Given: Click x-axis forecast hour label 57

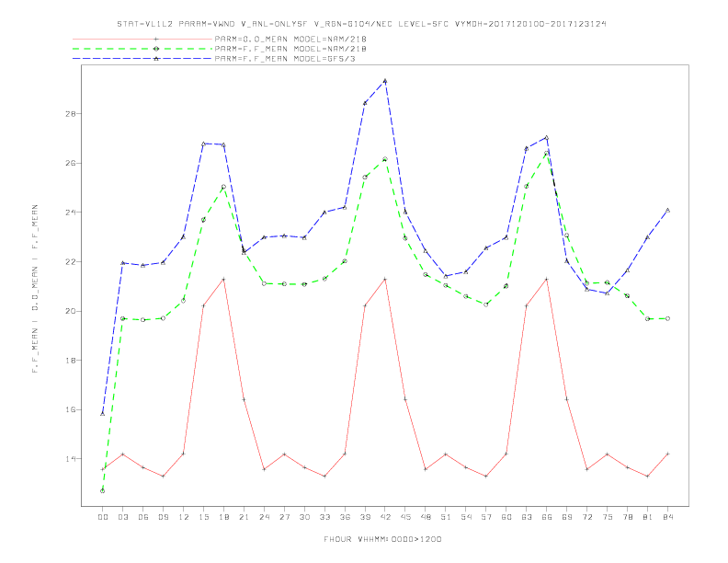Looking at the screenshot, I should (x=486, y=517).
